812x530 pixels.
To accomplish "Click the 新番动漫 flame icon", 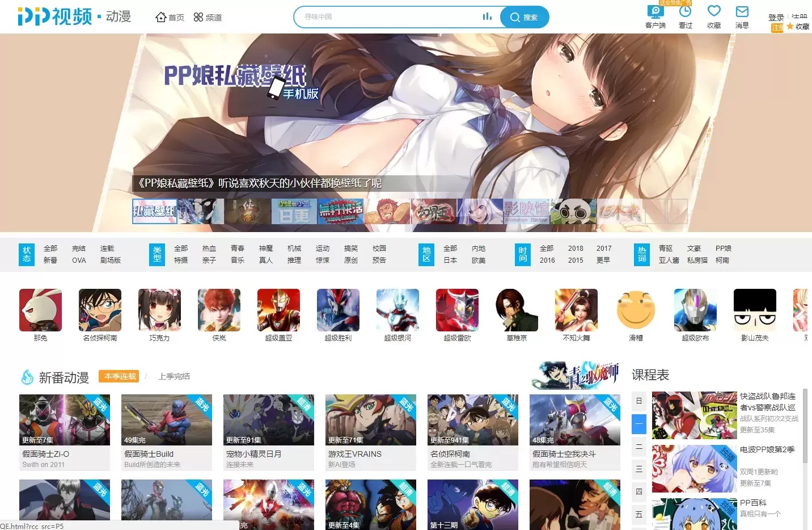I will [x=27, y=377].
